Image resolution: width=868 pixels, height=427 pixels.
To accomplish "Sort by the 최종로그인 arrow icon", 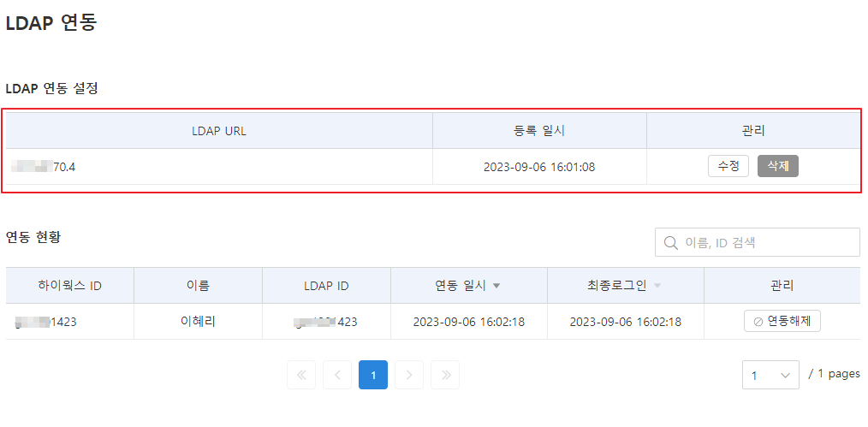I will point(658,286).
